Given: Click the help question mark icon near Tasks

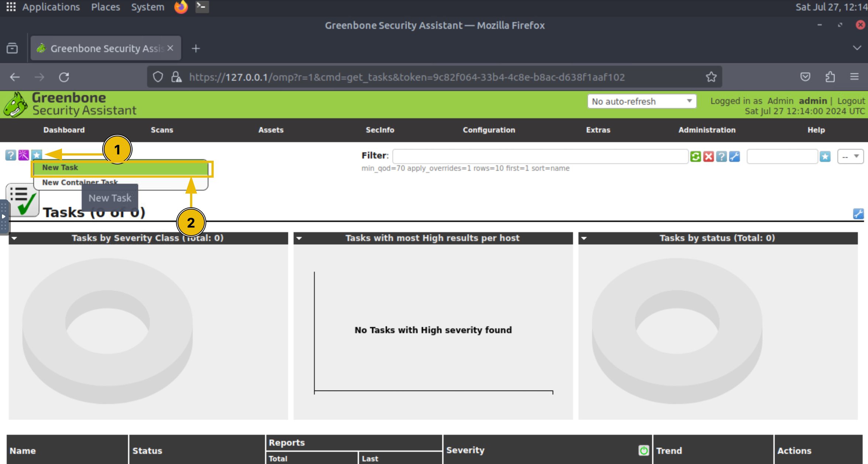Looking at the screenshot, I should pos(11,156).
